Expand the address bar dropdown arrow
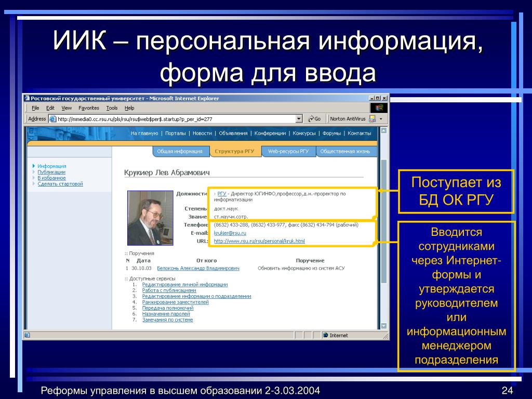The height and width of the screenshot is (399, 532). pyautogui.click(x=299, y=119)
